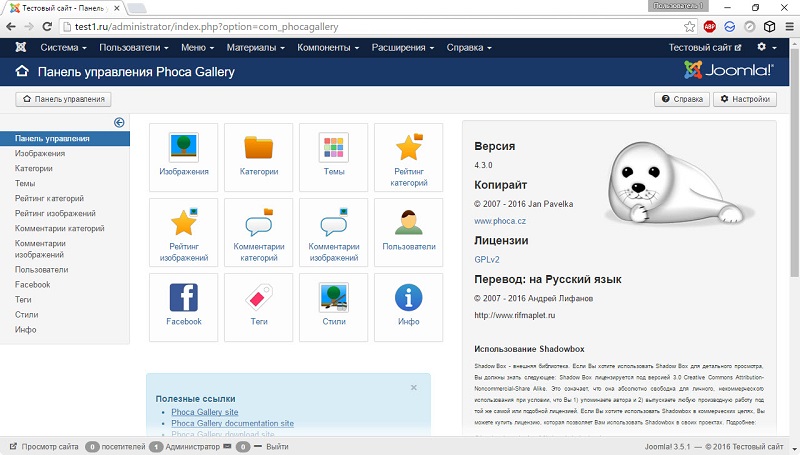Bookmark this page with the star icon
The height and width of the screenshot is (455, 800).
(x=689, y=27)
